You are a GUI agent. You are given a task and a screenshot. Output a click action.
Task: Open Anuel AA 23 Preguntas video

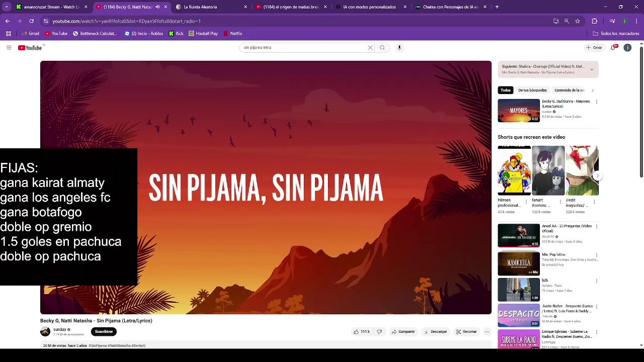[519, 235]
